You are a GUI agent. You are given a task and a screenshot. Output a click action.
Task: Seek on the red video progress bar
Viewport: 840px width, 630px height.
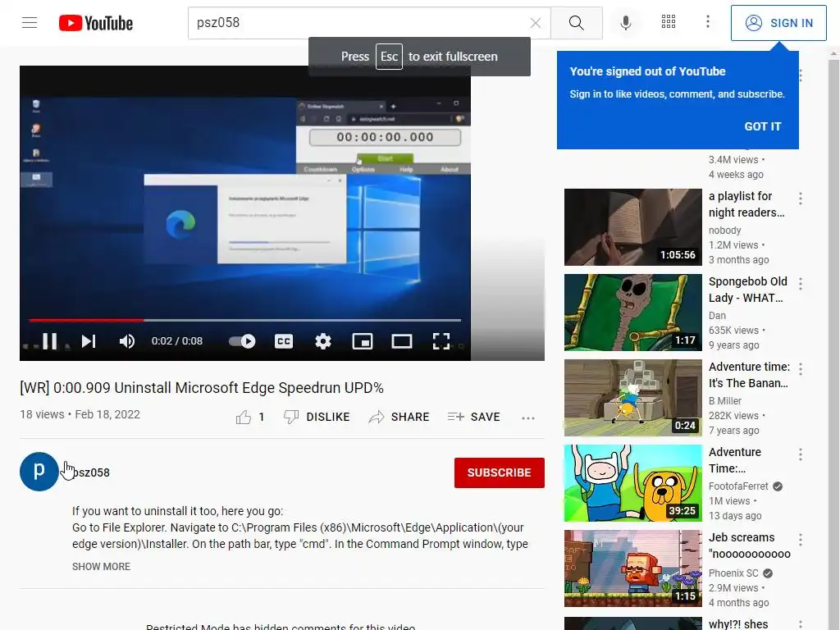(244, 320)
